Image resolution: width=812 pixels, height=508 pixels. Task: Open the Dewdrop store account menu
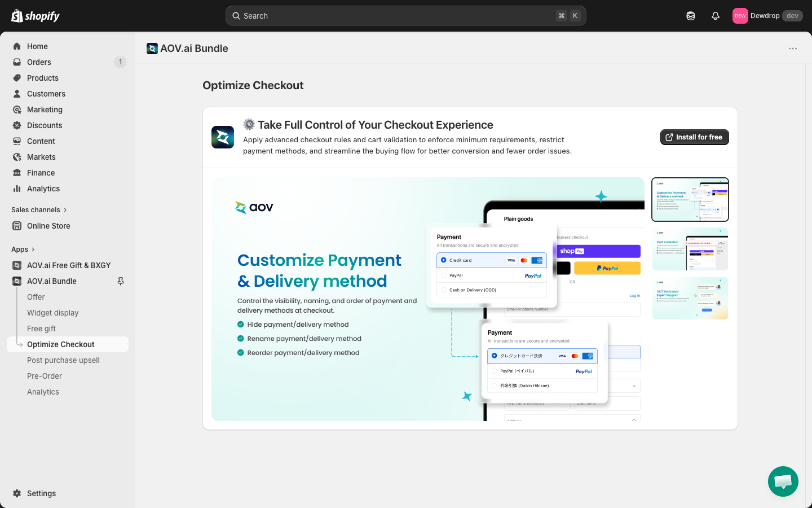pos(767,16)
